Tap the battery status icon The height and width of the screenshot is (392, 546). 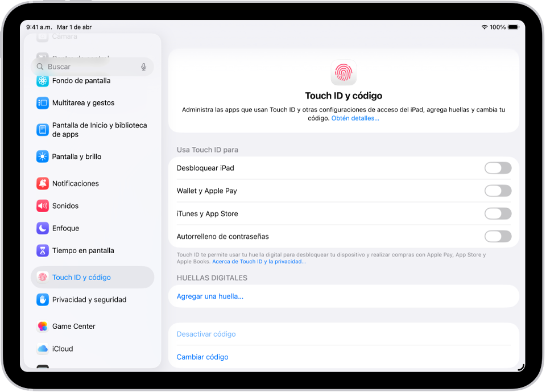514,27
